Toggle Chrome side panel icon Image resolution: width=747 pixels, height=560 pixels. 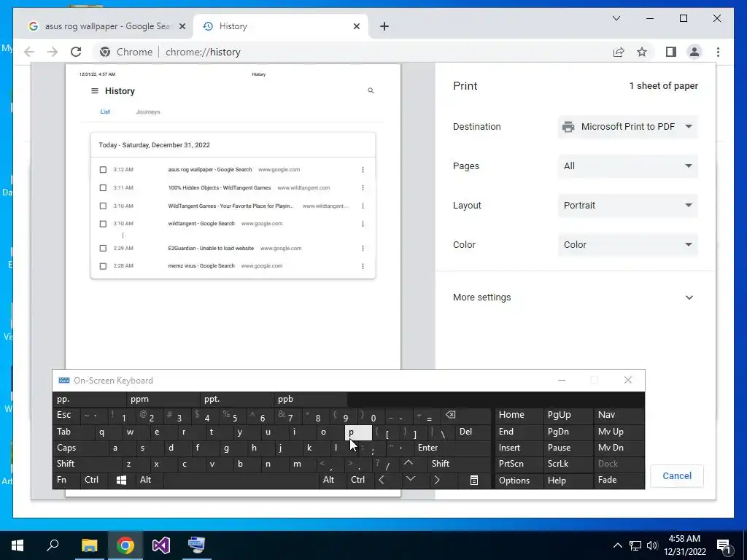coord(671,52)
